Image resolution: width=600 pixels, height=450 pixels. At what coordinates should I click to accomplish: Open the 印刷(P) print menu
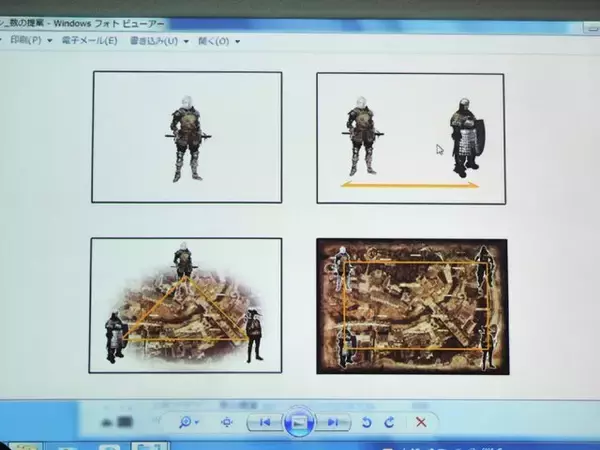click(25, 41)
